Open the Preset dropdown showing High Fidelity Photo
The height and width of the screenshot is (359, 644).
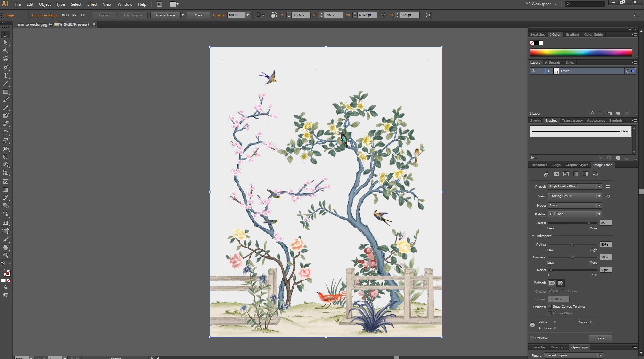(x=575, y=186)
